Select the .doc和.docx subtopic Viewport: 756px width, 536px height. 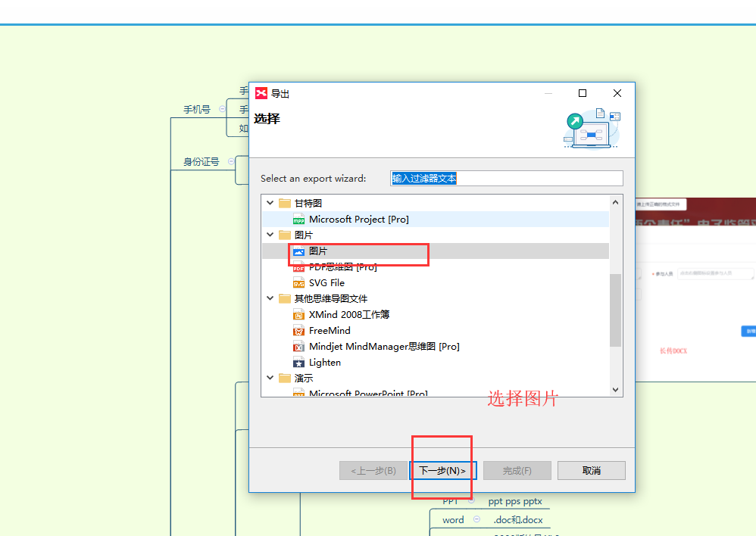pyautogui.click(x=518, y=519)
